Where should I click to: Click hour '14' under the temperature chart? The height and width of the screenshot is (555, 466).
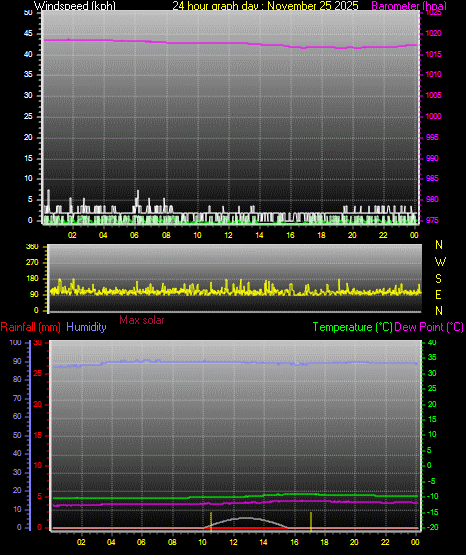click(x=263, y=542)
